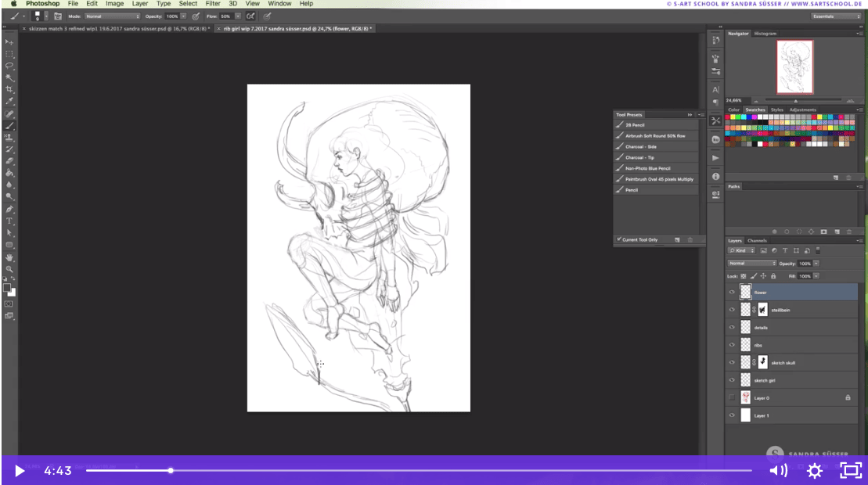Select the Paint Bucket tool

[x=9, y=173]
